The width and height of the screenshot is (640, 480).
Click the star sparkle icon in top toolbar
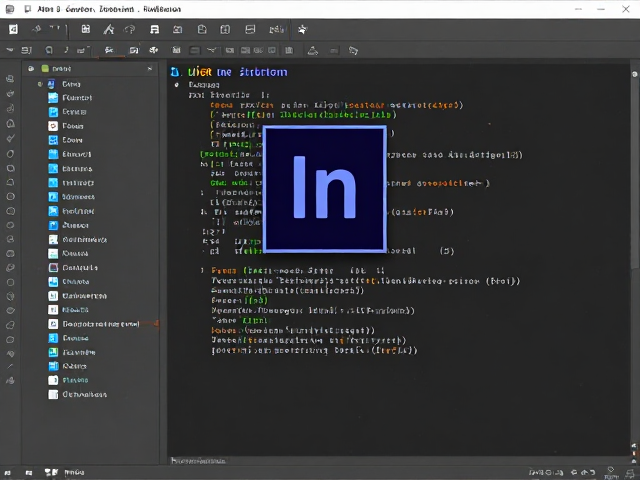(302, 29)
